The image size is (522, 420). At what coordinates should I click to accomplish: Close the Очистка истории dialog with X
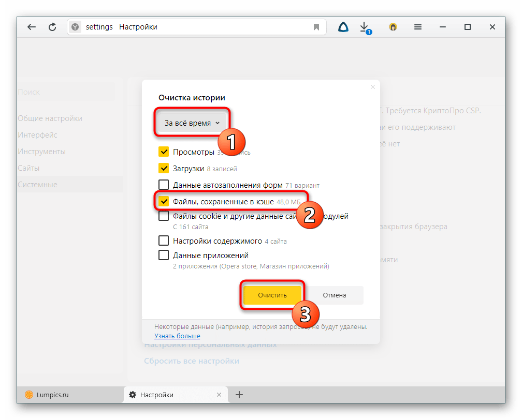pos(372,87)
